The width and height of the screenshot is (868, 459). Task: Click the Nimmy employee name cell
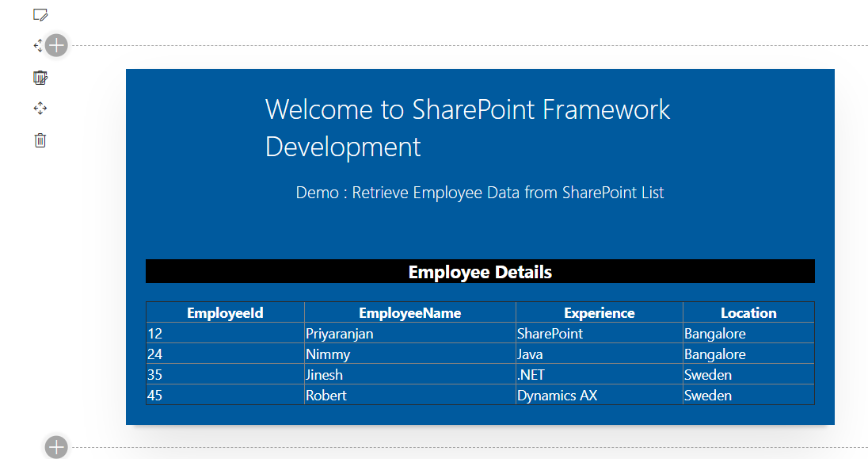pyautogui.click(x=410, y=354)
